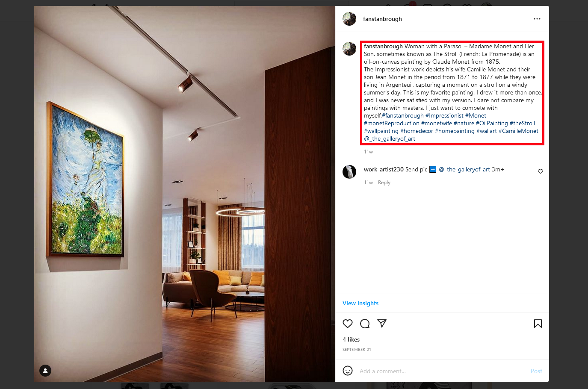The height and width of the screenshot is (389, 588).
Task: Open the #CamilleMonet hashtag link
Action: pos(518,131)
